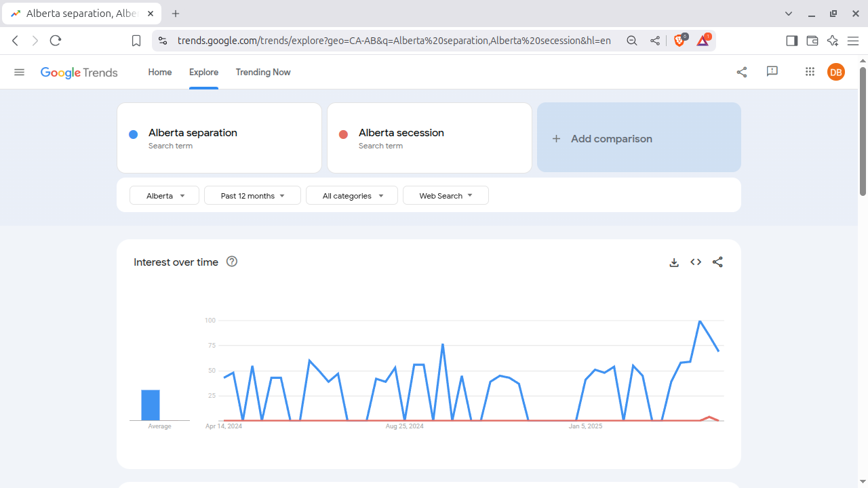Click the blue Average bar
This screenshot has width=868, height=488.
click(x=151, y=405)
